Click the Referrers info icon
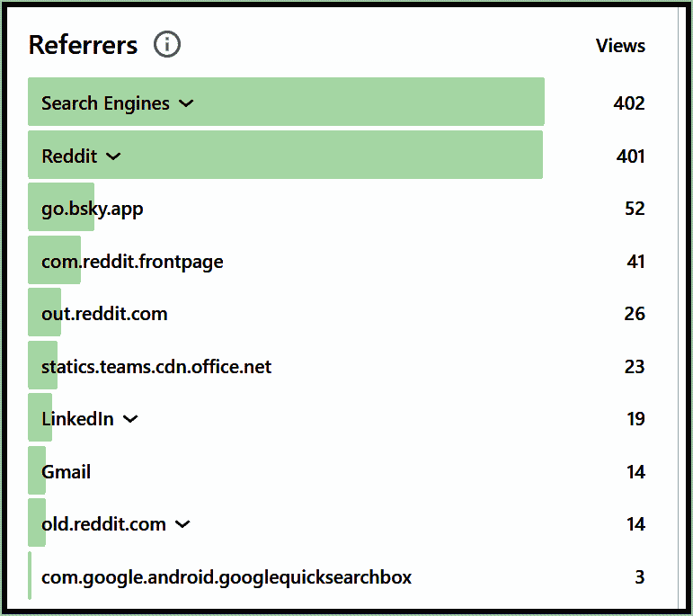 coord(167,44)
